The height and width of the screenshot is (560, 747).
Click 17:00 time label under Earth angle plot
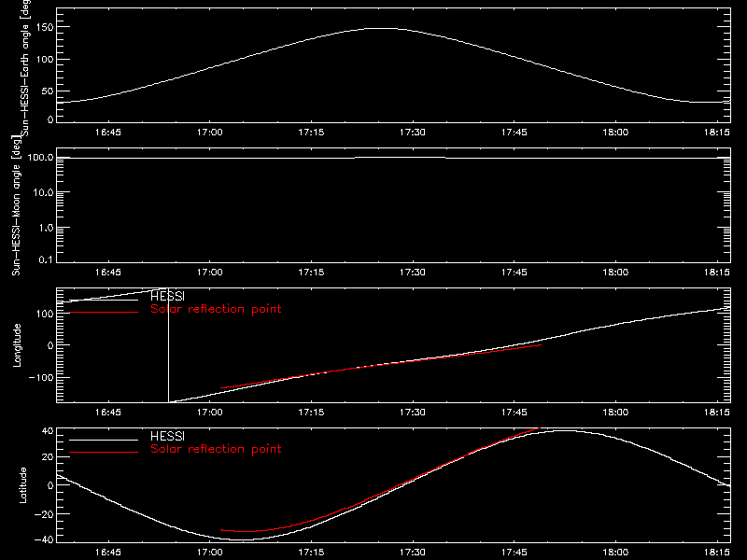coord(209,133)
